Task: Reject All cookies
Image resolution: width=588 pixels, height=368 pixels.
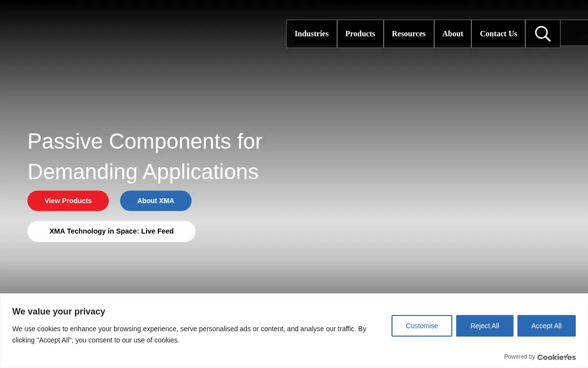Action: tap(485, 326)
